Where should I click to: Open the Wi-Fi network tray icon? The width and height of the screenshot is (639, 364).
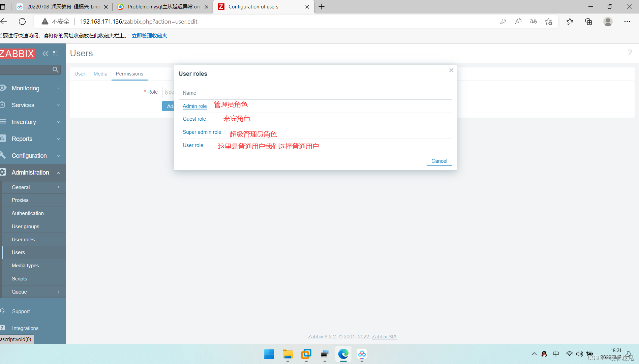569,354
